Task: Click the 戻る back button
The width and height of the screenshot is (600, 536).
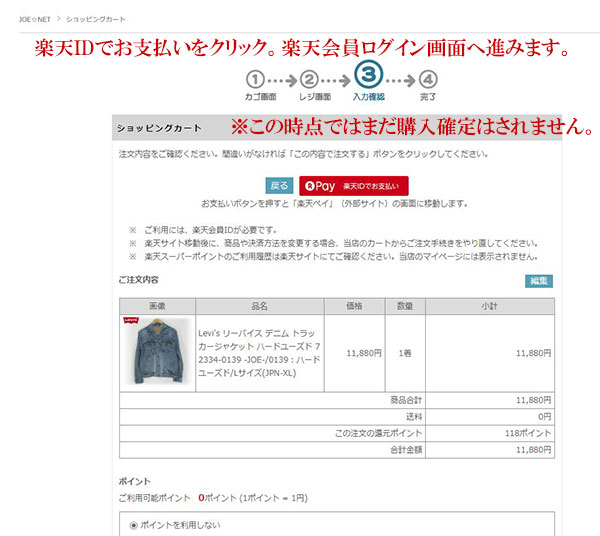Action: [x=279, y=186]
